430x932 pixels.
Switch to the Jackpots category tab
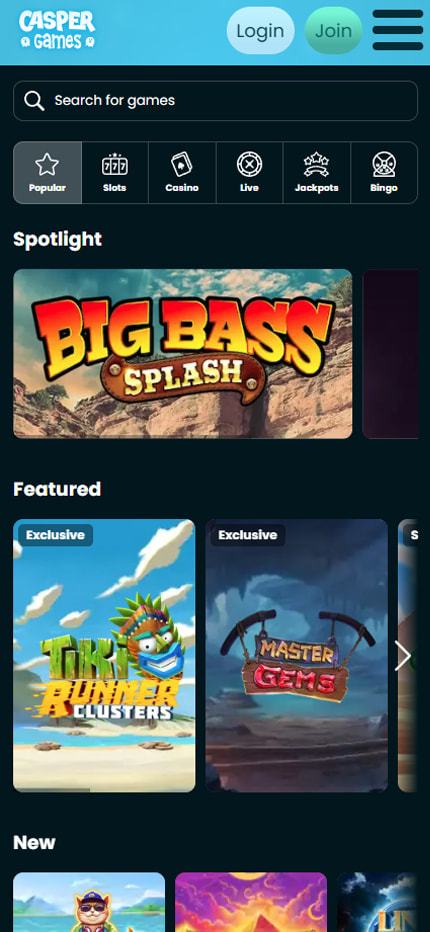pos(316,173)
